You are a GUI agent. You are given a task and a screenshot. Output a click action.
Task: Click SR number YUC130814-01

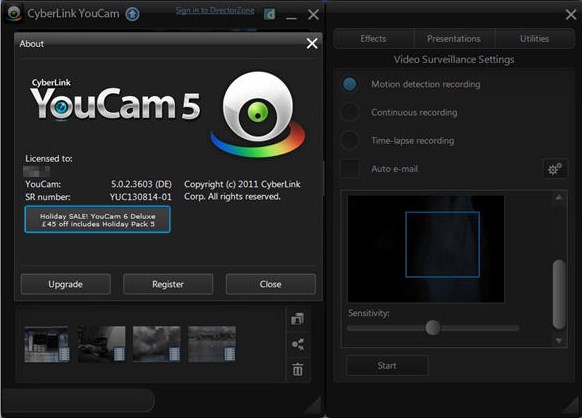[x=141, y=197]
